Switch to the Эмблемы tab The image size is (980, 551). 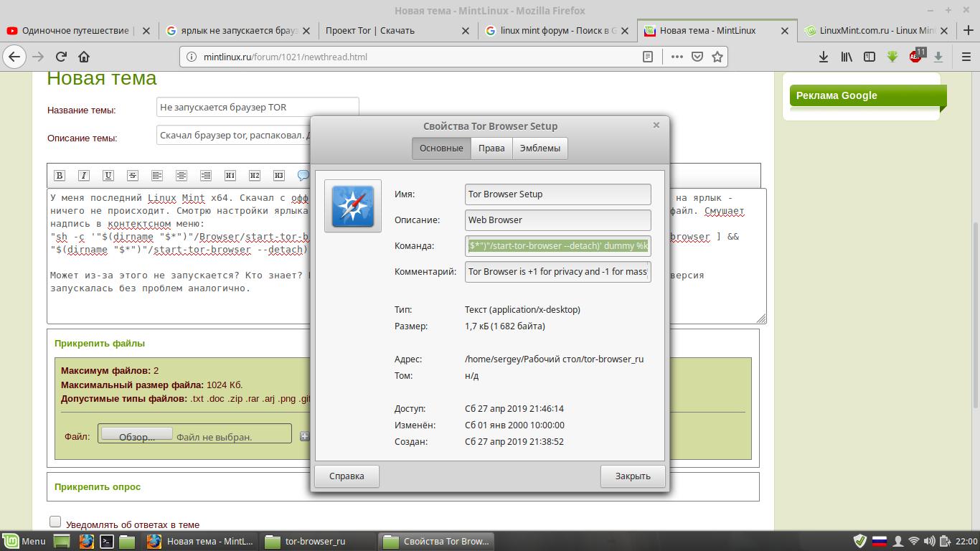click(540, 149)
